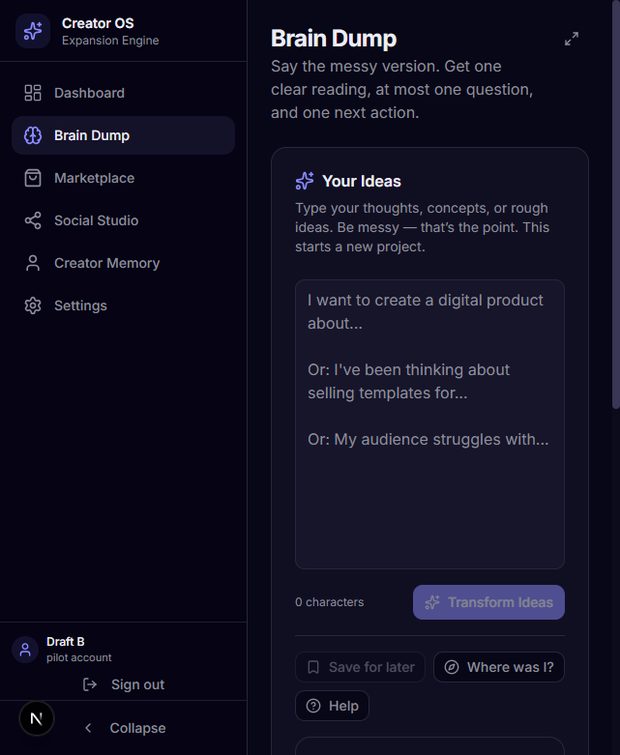Click the round N logo badge
This screenshot has width=620, height=755.
pyautogui.click(x=37, y=719)
